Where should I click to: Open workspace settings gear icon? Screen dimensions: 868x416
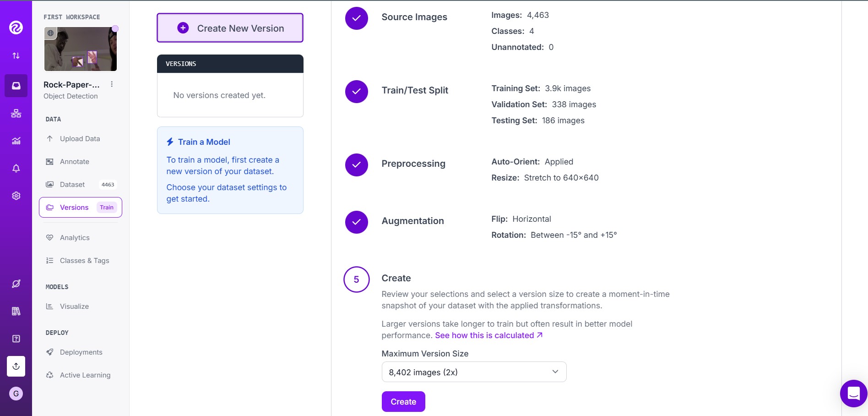point(16,196)
